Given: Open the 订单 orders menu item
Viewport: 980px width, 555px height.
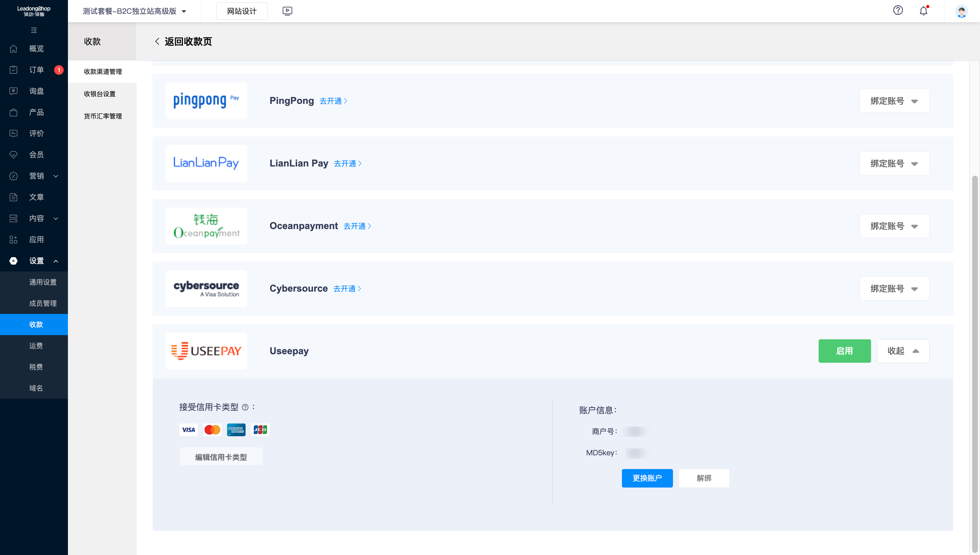Looking at the screenshot, I should 37,70.
